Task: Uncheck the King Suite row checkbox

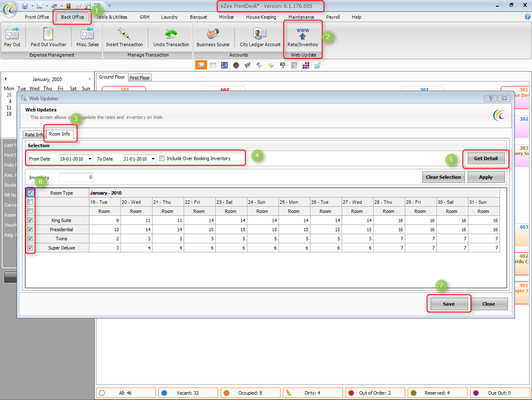Action: click(x=30, y=220)
